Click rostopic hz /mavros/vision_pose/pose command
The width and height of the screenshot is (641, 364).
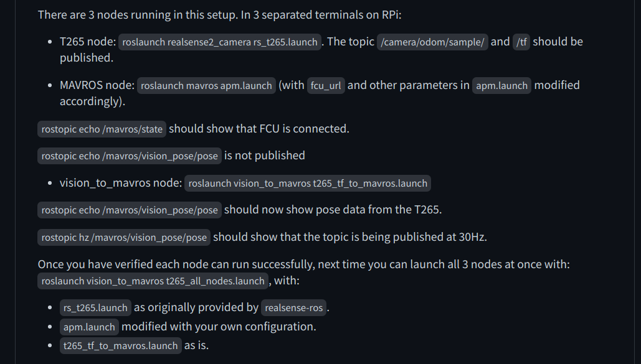coord(124,237)
